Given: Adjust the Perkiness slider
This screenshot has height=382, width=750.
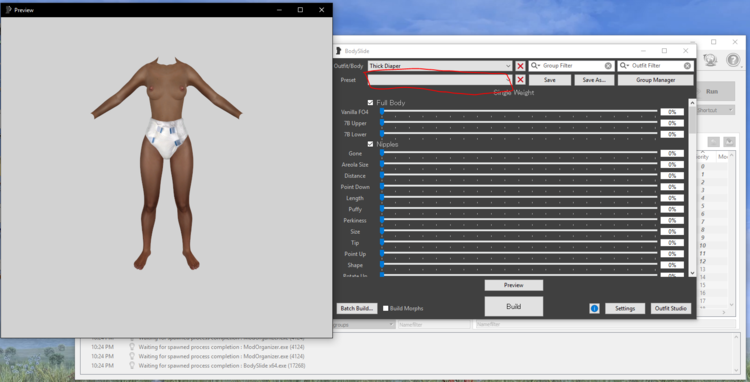Looking at the screenshot, I should click(x=519, y=220).
